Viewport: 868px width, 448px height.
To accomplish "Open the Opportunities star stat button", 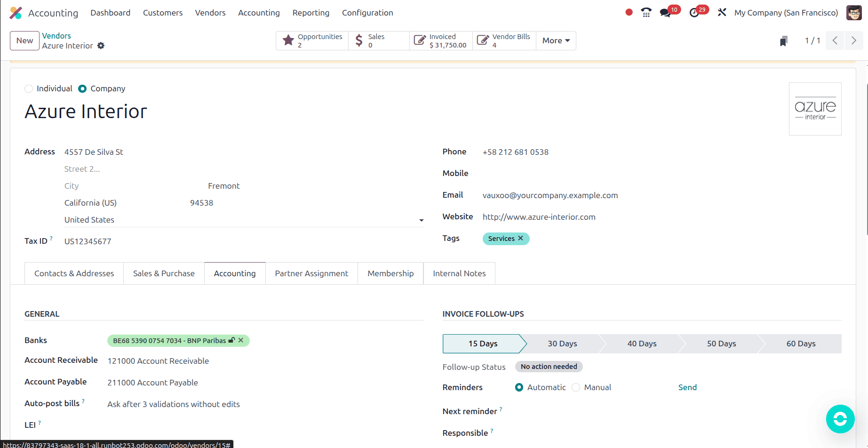I will (312, 40).
